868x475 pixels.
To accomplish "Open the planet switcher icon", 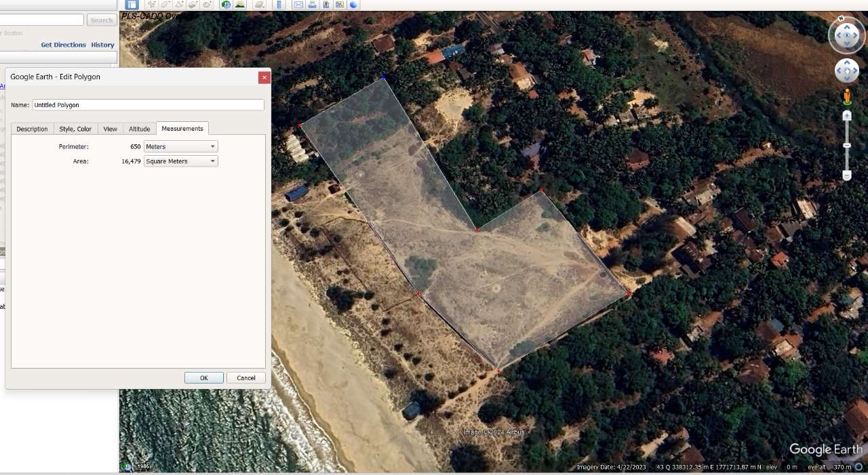I will [x=260, y=4].
